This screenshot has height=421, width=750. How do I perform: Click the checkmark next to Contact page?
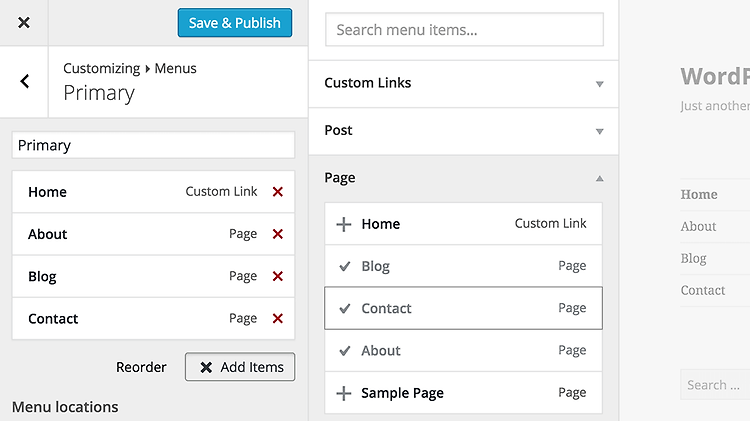pos(344,308)
